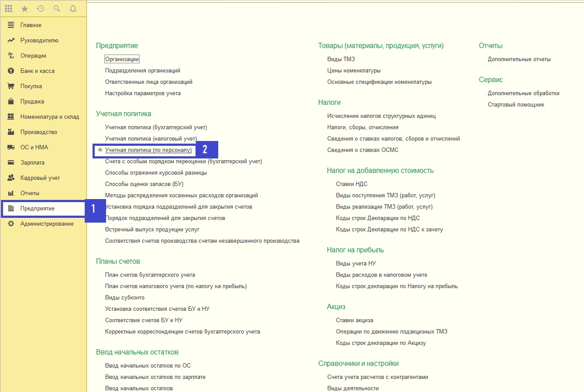Open Ставки НДС
Image resolution: width=584 pixels, height=392 pixels.
coord(352,184)
